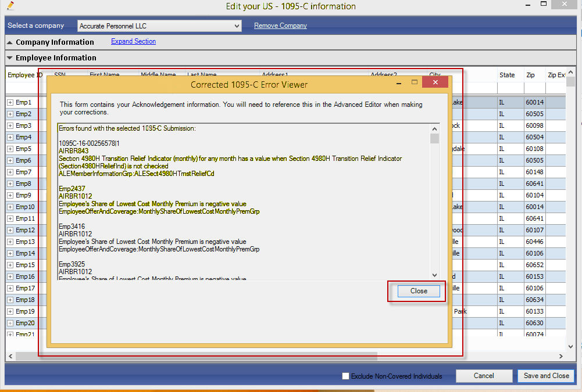Maximize the Error Viewer dialog

click(x=415, y=82)
